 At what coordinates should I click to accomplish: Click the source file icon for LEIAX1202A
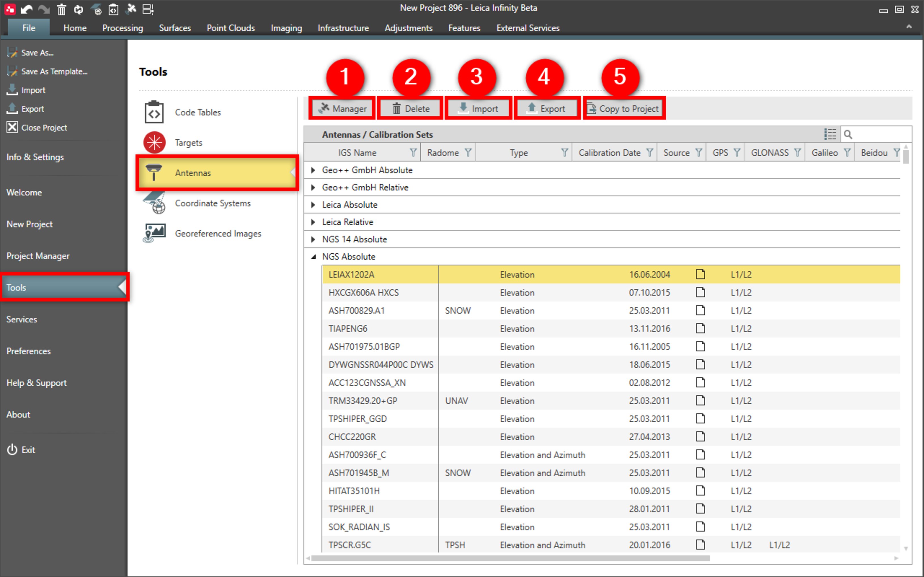click(x=700, y=274)
